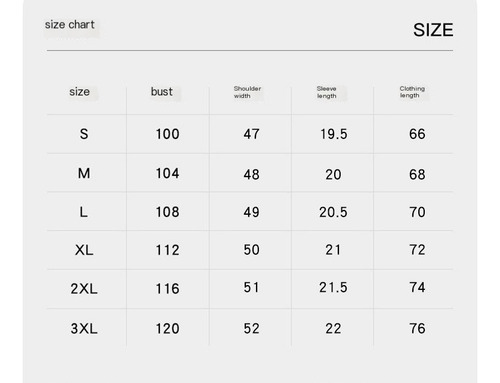This screenshot has width=500, height=383.
Task: Click sleeve length value 19.5
Action: click(334, 134)
